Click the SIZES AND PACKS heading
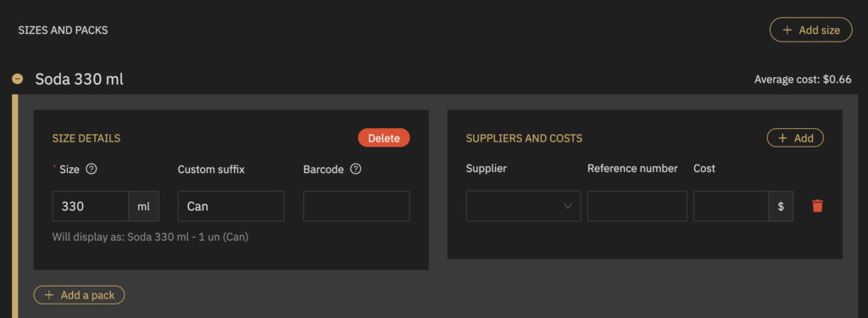 (63, 31)
